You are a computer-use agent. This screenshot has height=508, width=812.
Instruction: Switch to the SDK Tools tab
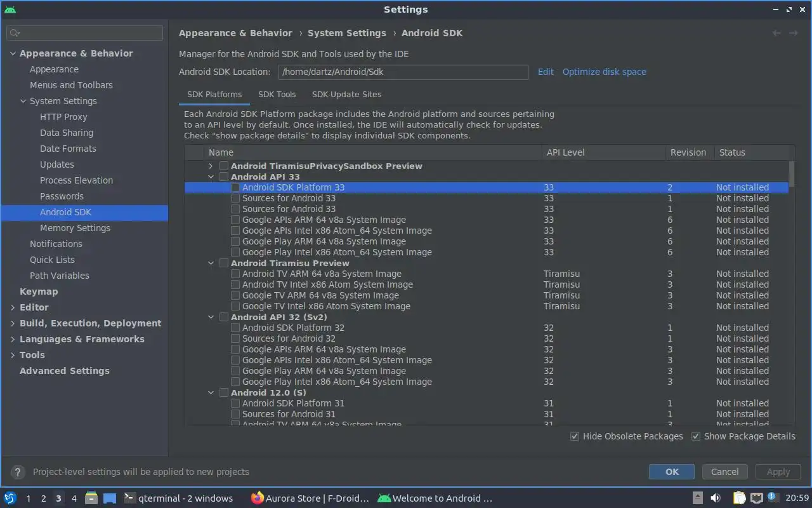pyautogui.click(x=277, y=94)
